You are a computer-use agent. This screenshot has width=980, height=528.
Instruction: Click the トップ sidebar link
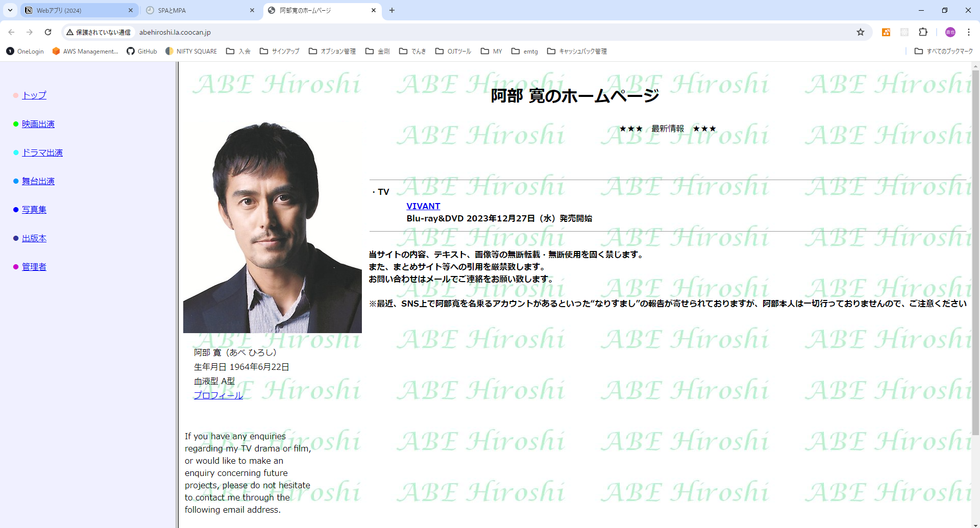[x=34, y=95]
